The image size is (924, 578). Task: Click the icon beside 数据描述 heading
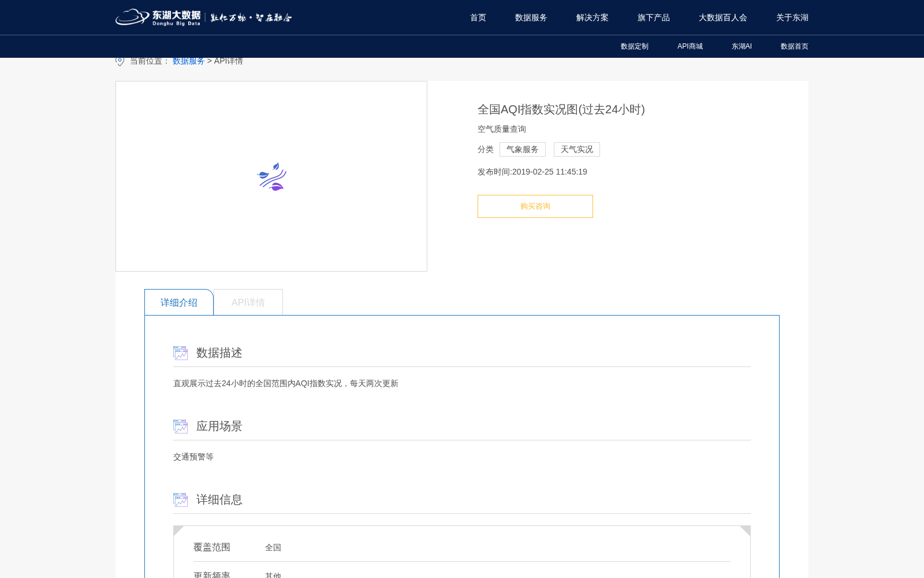[181, 353]
